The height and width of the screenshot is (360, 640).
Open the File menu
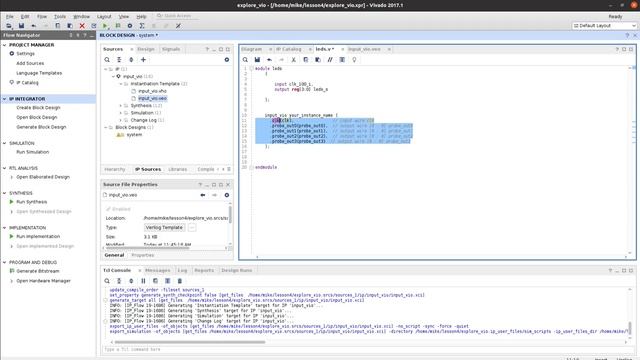tap(9, 16)
